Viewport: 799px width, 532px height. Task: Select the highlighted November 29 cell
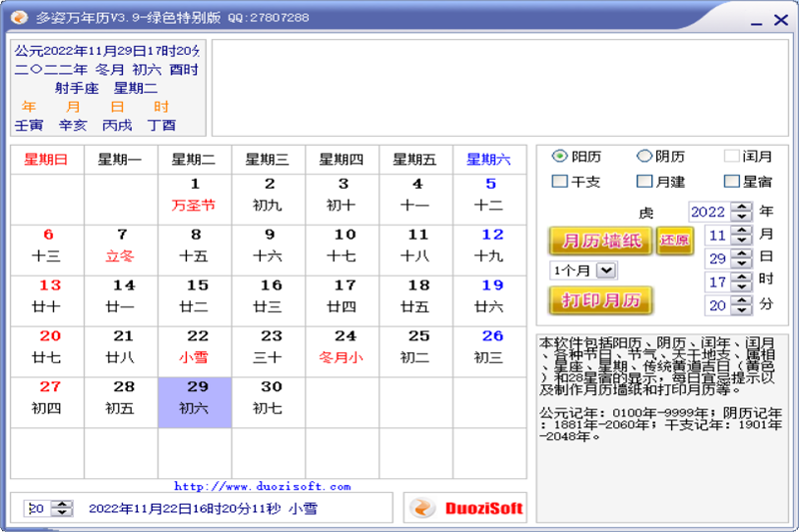[195, 402]
